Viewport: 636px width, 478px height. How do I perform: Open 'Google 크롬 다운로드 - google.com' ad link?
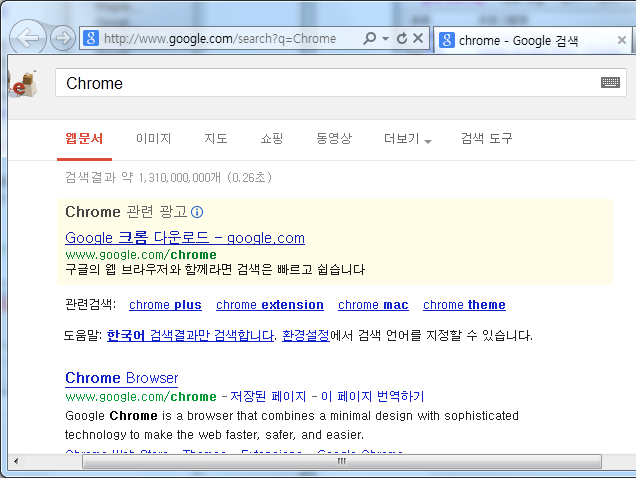point(185,238)
